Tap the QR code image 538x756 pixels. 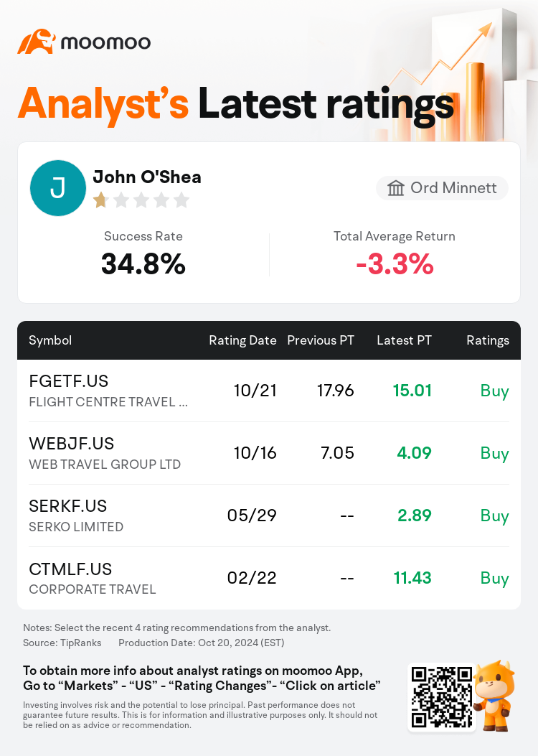point(442,696)
